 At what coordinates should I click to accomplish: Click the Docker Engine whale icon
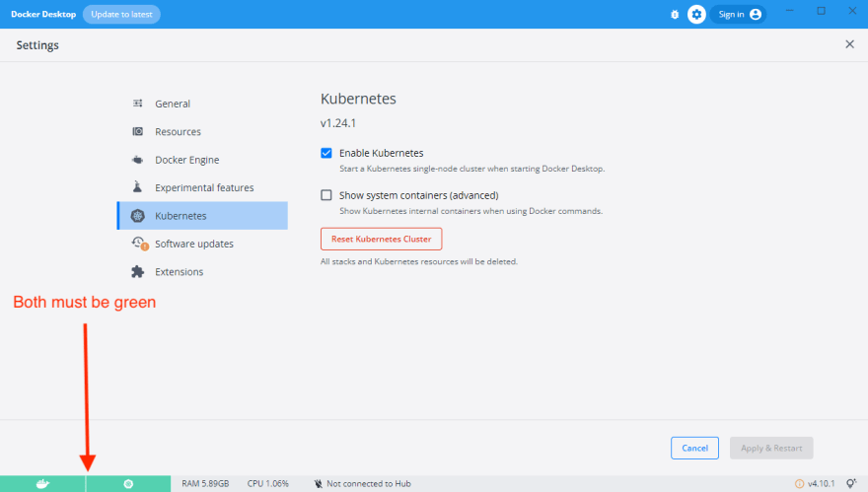(x=137, y=160)
